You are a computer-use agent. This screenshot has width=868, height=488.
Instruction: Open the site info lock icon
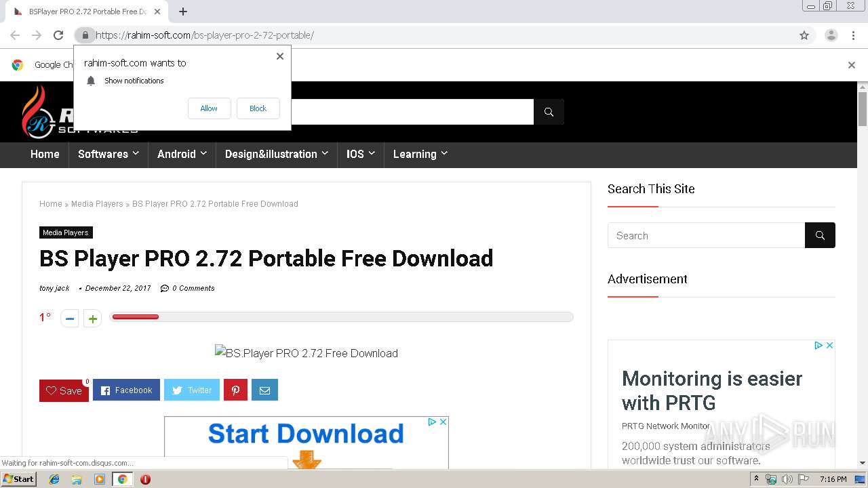pos(85,35)
